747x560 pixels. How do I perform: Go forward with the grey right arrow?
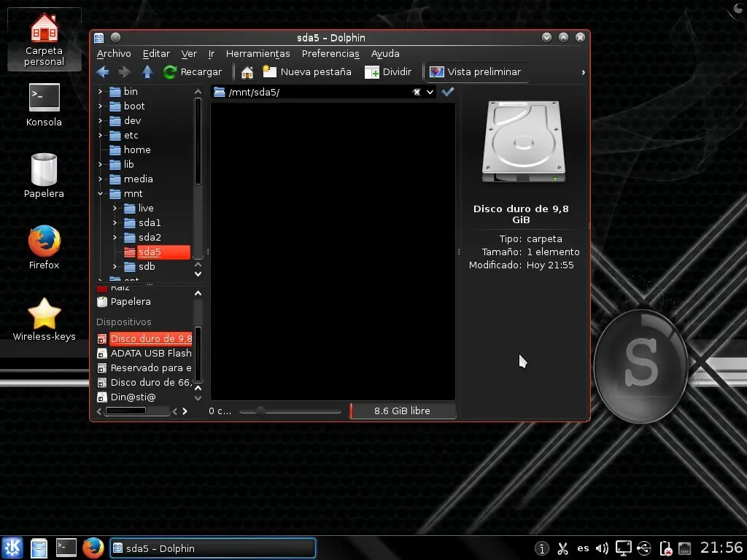tap(125, 72)
